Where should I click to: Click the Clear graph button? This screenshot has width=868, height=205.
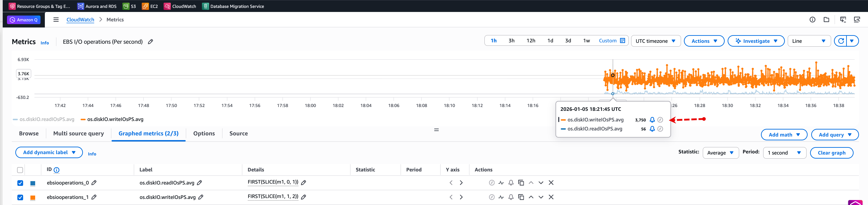coord(832,153)
